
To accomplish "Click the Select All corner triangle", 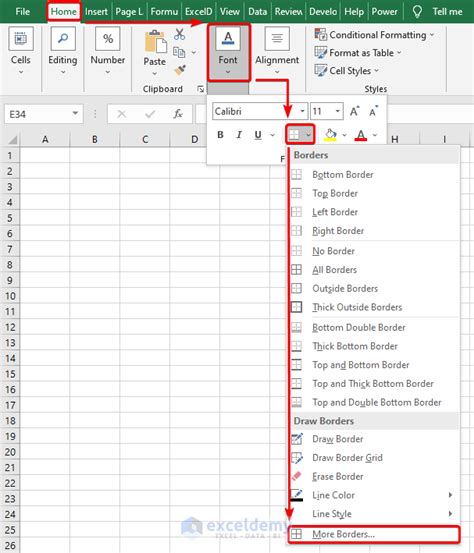I will click(13, 140).
